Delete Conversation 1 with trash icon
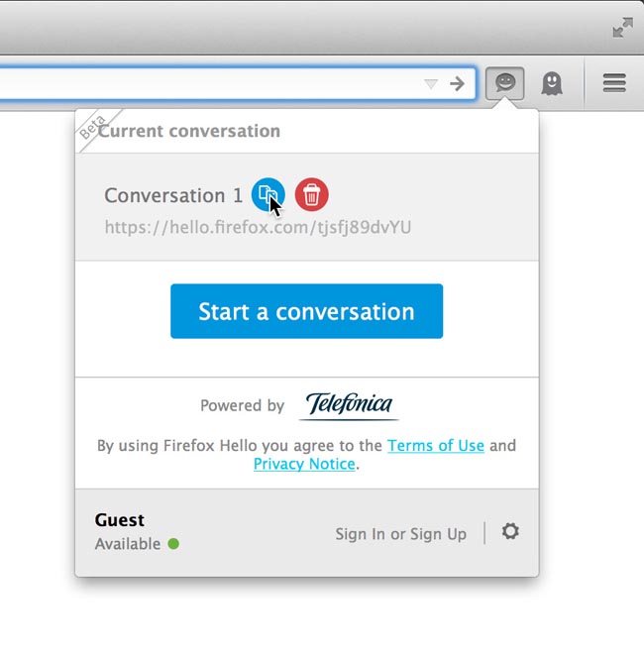Viewport: 644px width, 654px height. tap(311, 194)
